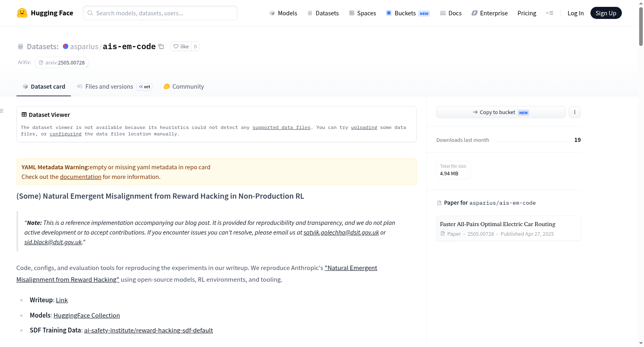644x347 pixels.
Task: Switch to Files and versions tab
Action: (114, 87)
